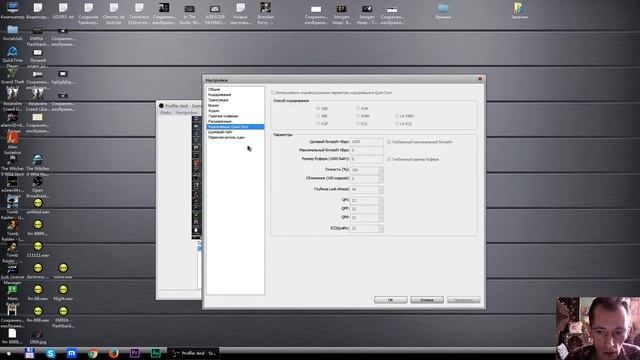Open Adobe Audition from the taskbar
This screenshot has height=360, width=640.
pos(156,353)
